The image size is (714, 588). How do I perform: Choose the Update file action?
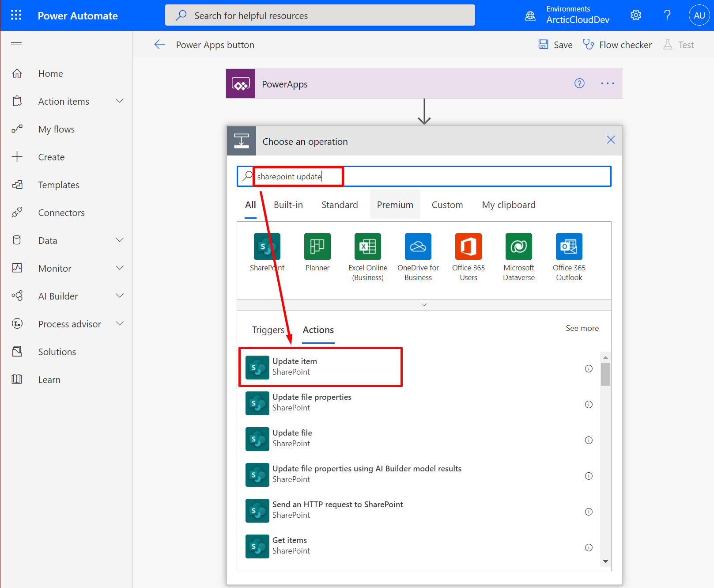(419, 438)
